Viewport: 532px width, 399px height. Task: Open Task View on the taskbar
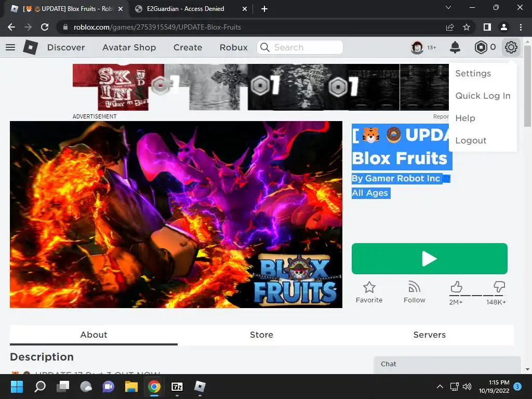(63, 387)
